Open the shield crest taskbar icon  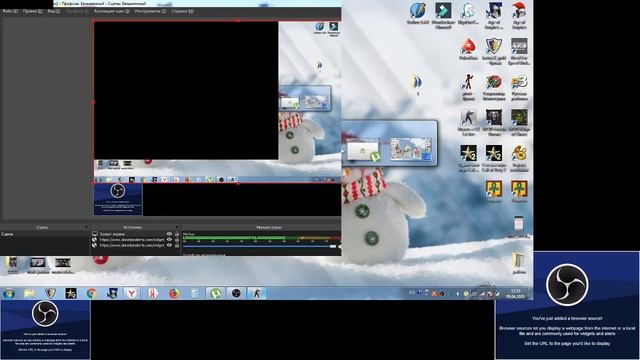(x=50, y=293)
